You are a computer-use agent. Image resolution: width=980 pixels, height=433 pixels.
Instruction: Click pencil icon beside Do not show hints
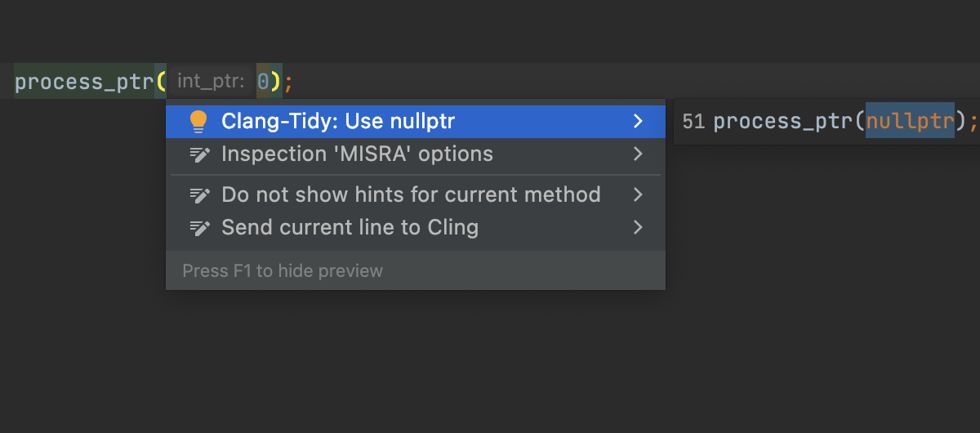(x=199, y=195)
